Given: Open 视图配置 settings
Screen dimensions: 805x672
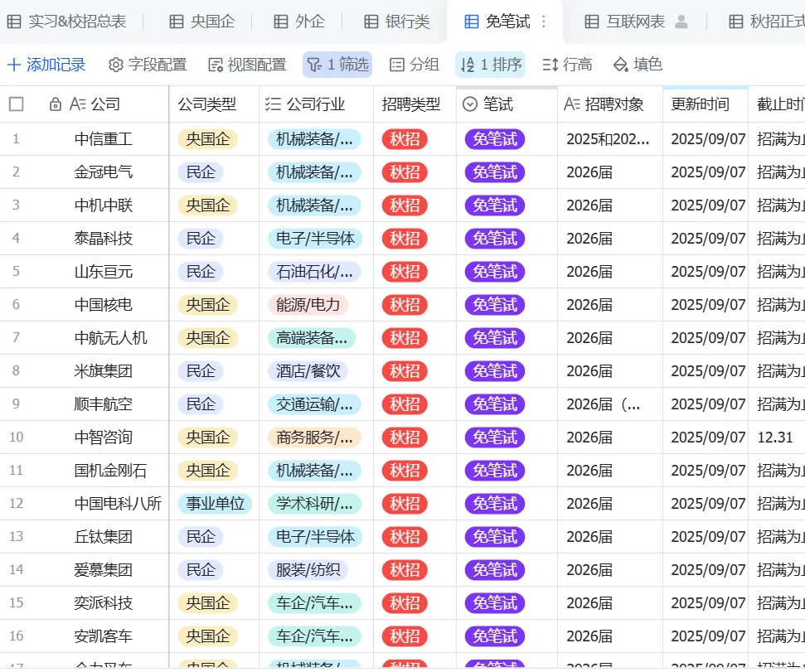Looking at the screenshot, I should [x=247, y=65].
